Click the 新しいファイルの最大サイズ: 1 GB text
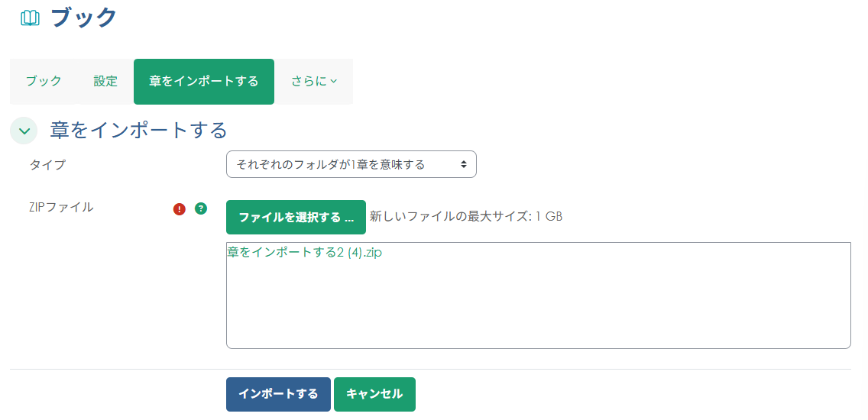The height and width of the screenshot is (420, 868). click(466, 217)
